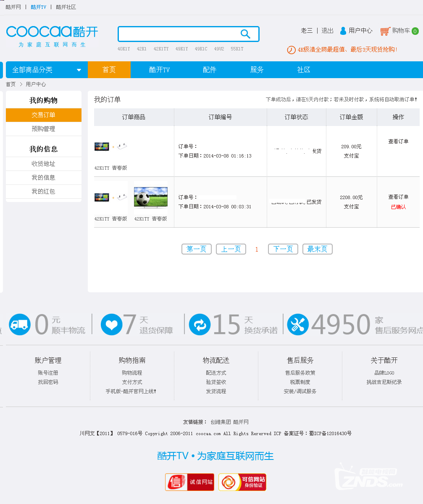
Task: Click the footer 支付方式 link
Action: point(132,382)
